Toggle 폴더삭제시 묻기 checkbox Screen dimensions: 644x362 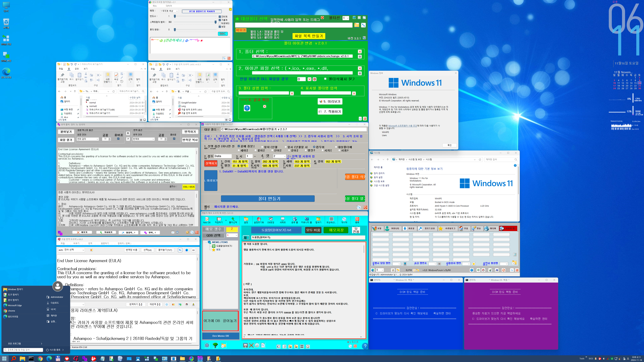pyautogui.click(x=325, y=79)
